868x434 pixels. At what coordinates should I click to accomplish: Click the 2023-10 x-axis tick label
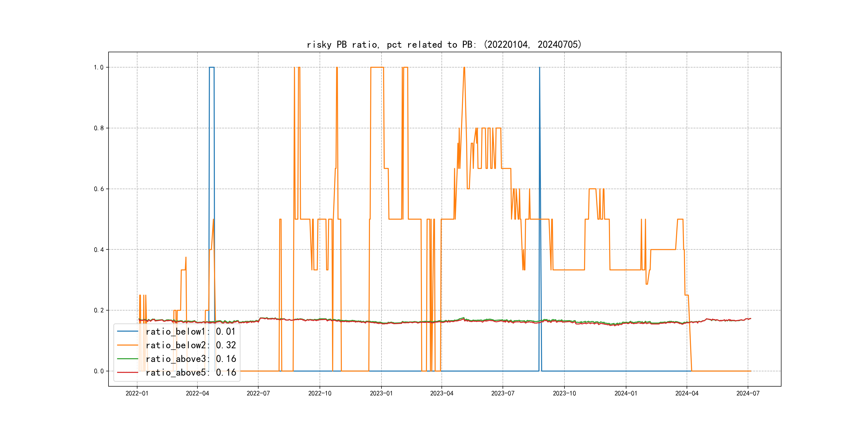(x=564, y=394)
